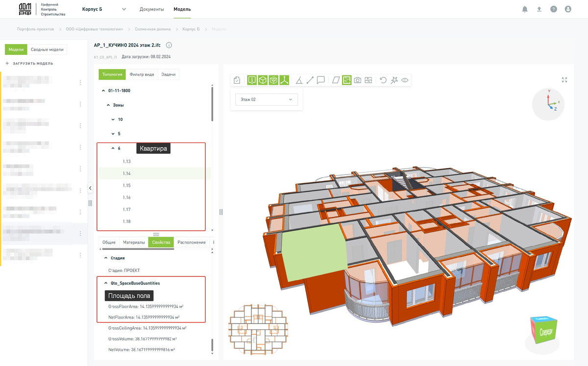
Task: Open the comment speech-bubble tool
Action: pyautogui.click(x=321, y=80)
